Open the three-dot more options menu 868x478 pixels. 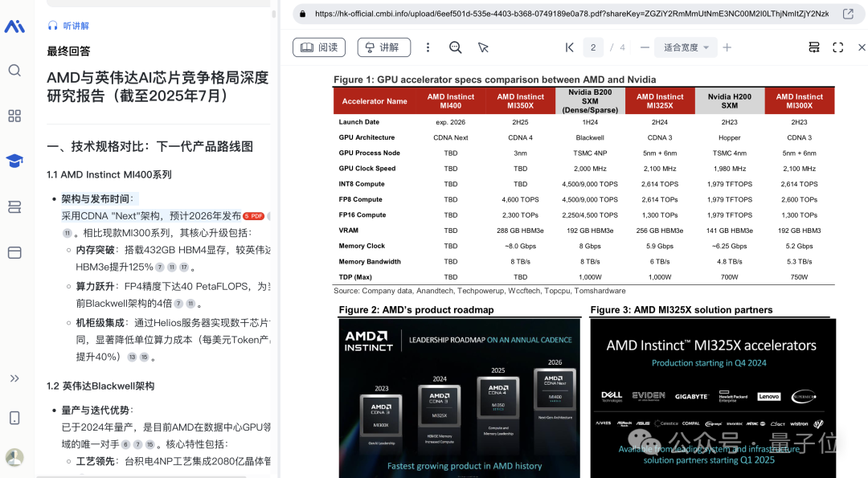pos(428,47)
